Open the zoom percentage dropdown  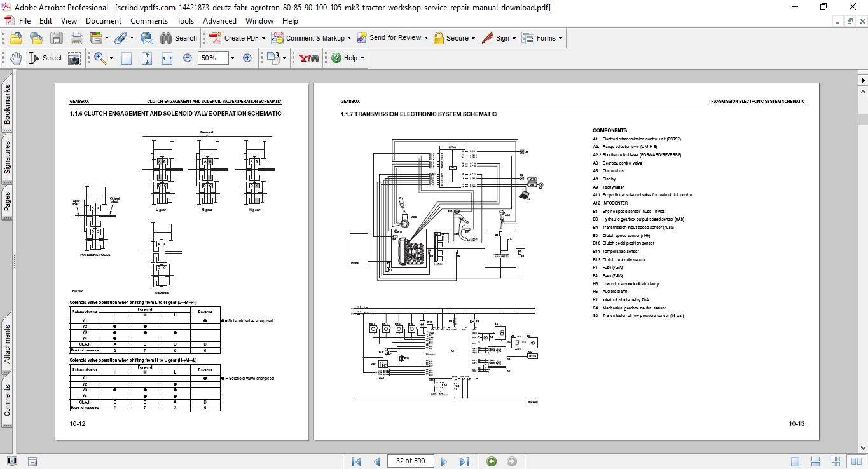click(232, 58)
